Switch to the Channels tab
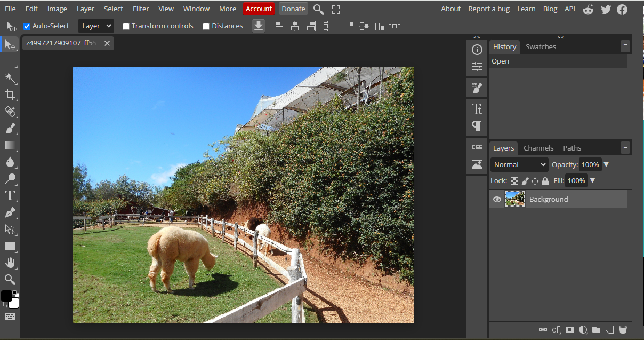This screenshot has width=644, height=340. [538, 148]
